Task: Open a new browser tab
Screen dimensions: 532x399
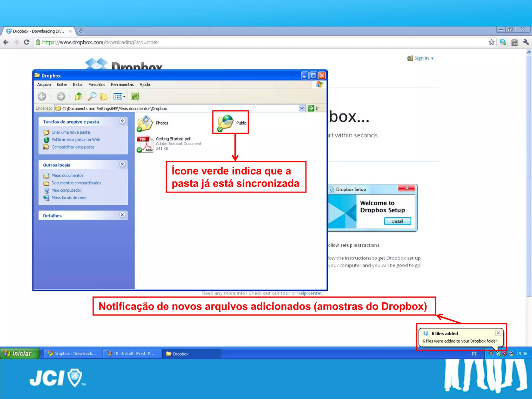Action: (x=81, y=31)
